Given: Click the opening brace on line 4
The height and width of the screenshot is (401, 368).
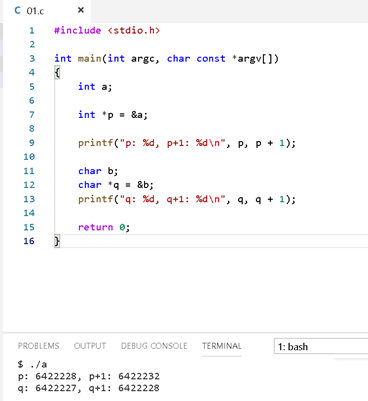Looking at the screenshot, I should pos(57,72).
